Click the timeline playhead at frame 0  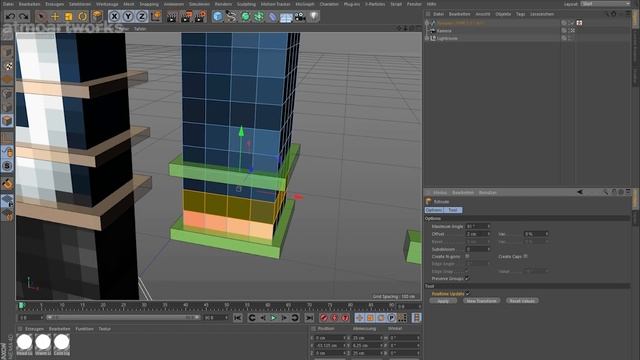tap(21, 305)
